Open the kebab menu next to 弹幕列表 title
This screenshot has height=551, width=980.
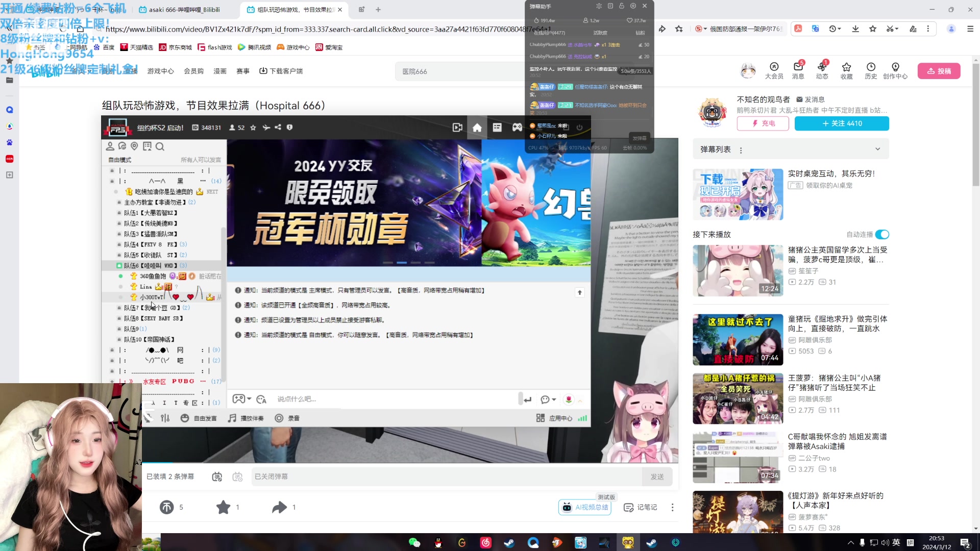(x=741, y=149)
